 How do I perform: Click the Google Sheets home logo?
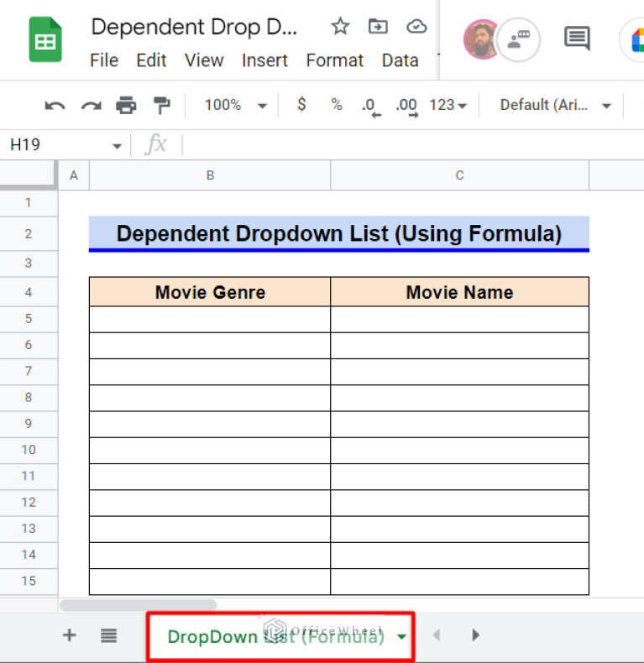pyautogui.click(x=46, y=39)
